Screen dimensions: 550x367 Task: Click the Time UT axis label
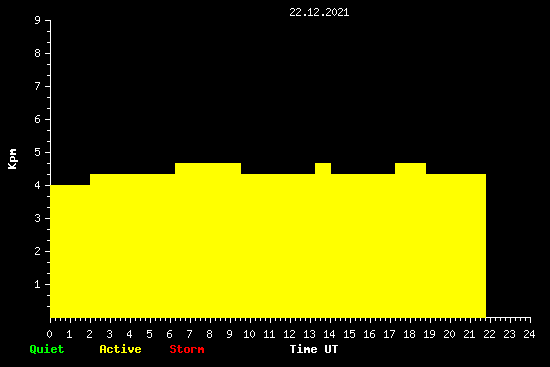tap(314, 349)
